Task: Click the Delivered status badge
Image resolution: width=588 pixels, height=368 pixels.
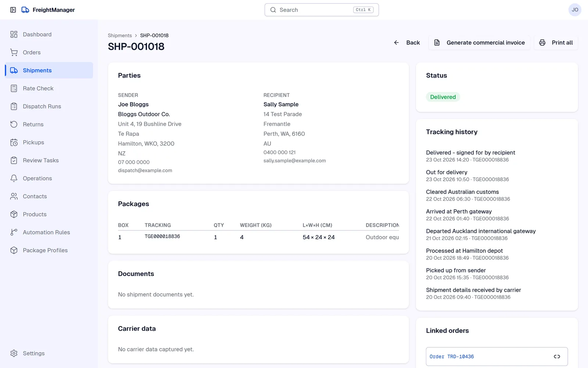Action: click(x=443, y=97)
